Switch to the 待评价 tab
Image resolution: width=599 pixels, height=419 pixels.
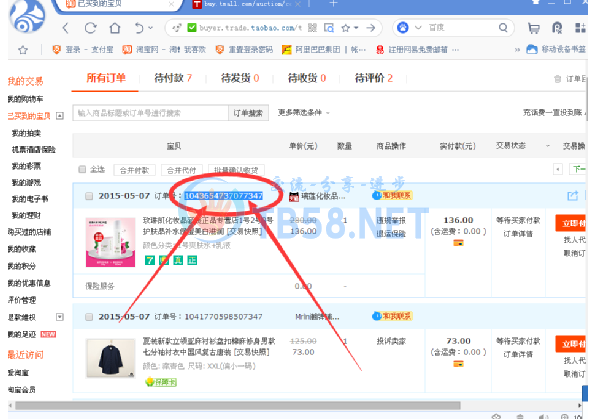coord(374,78)
